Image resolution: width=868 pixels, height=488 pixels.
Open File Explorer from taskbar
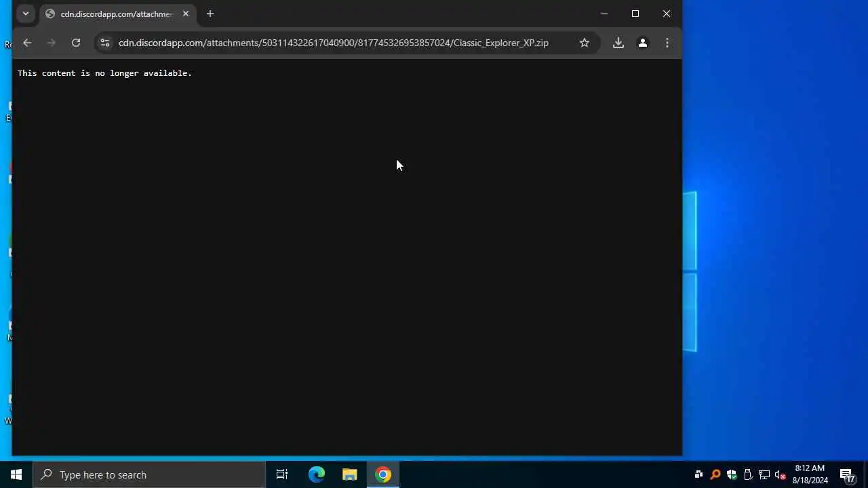pyautogui.click(x=350, y=474)
